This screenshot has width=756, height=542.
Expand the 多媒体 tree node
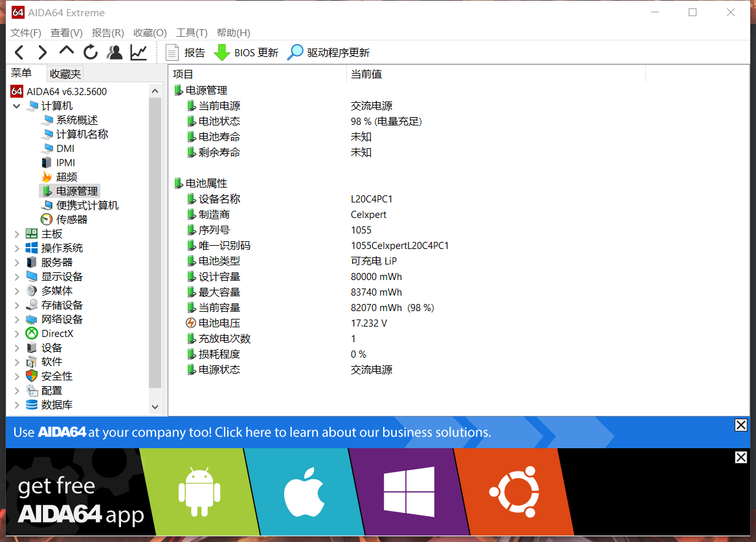(17, 291)
